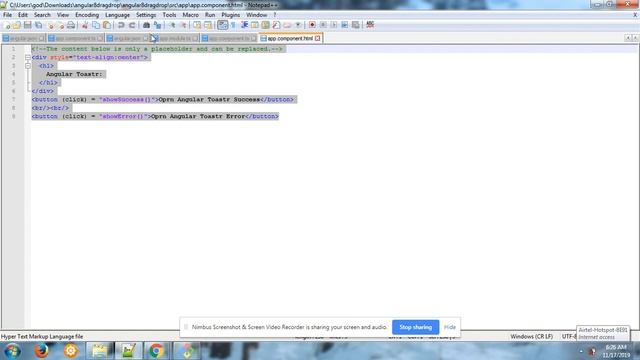Viewport: 640px width, 360px height.
Task: Open the Replace toolbar icon
Action: click(157, 25)
